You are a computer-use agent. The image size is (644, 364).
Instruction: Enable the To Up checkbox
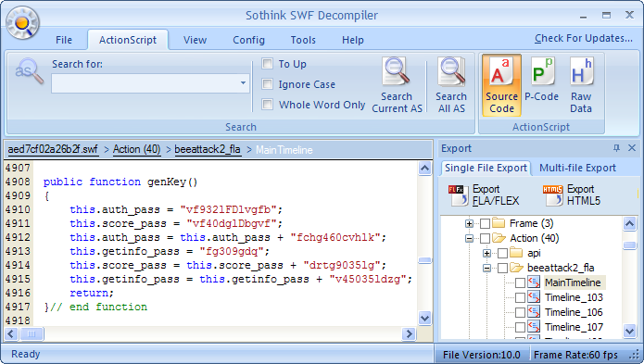tap(267, 64)
